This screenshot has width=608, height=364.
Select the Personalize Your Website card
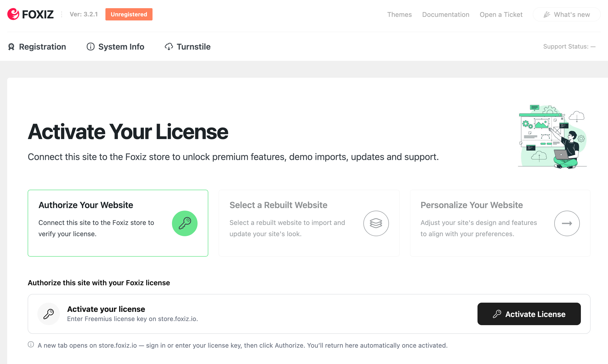point(500,223)
